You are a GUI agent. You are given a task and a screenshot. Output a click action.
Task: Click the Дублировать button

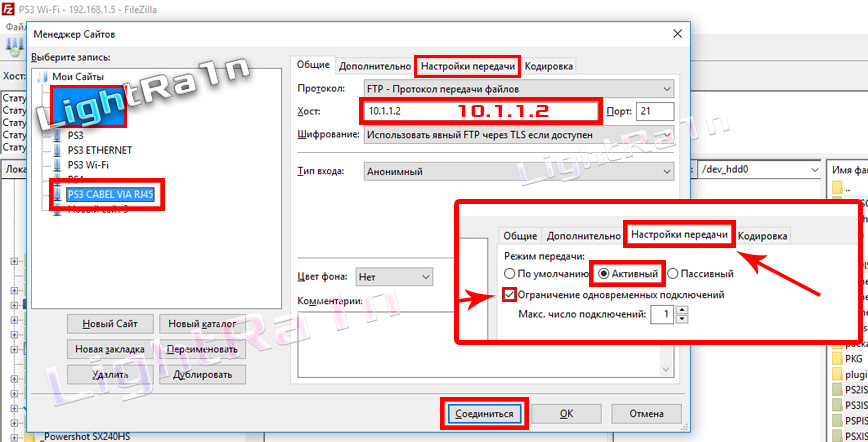pos(202,375)
